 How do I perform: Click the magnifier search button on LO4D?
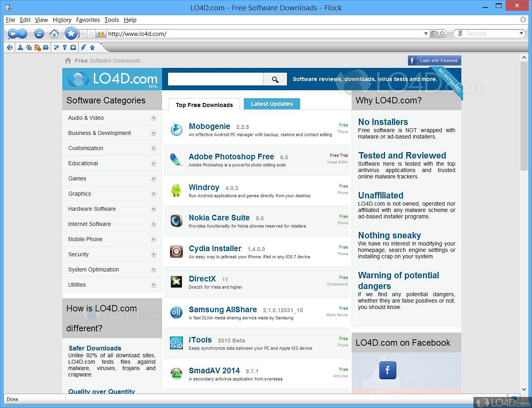275,79
